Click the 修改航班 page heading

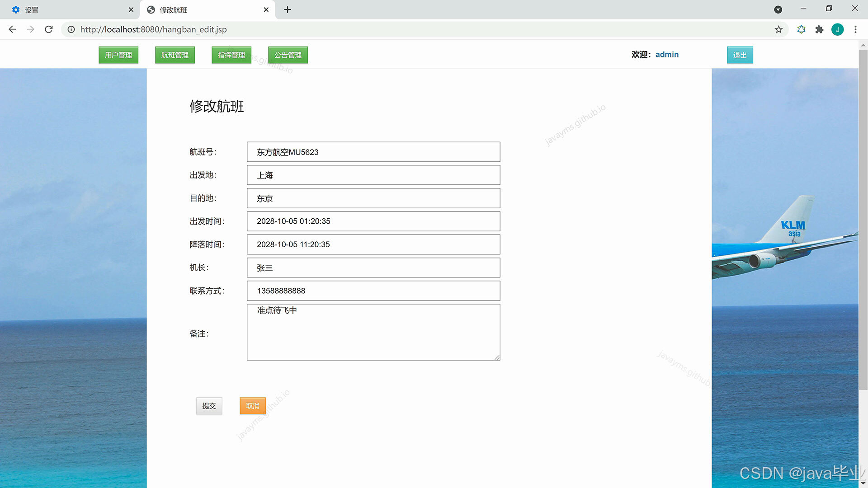(x=217, y=106)
